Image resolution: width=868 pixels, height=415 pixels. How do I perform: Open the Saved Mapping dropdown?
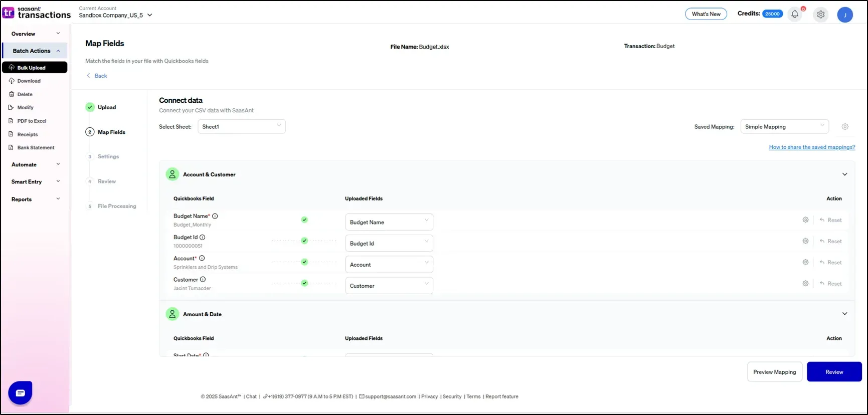785,126
